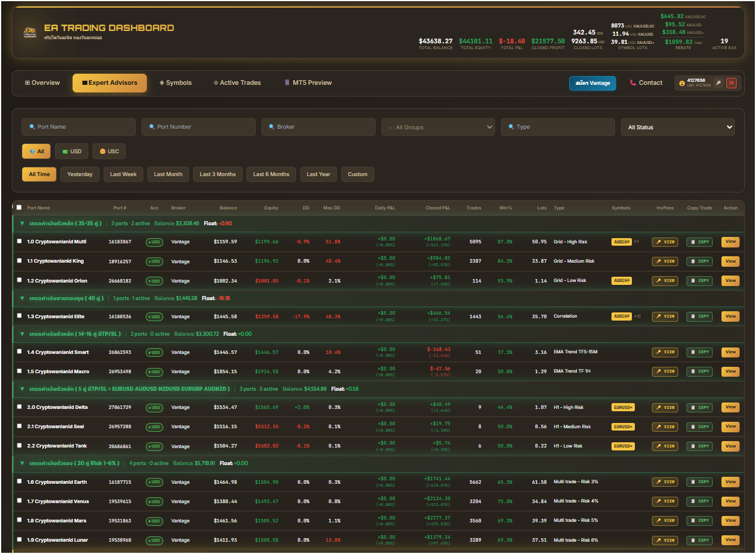Click the magnifier icon in Port Name field
This screenshot has height=554, width=756.
pos(32,127)
